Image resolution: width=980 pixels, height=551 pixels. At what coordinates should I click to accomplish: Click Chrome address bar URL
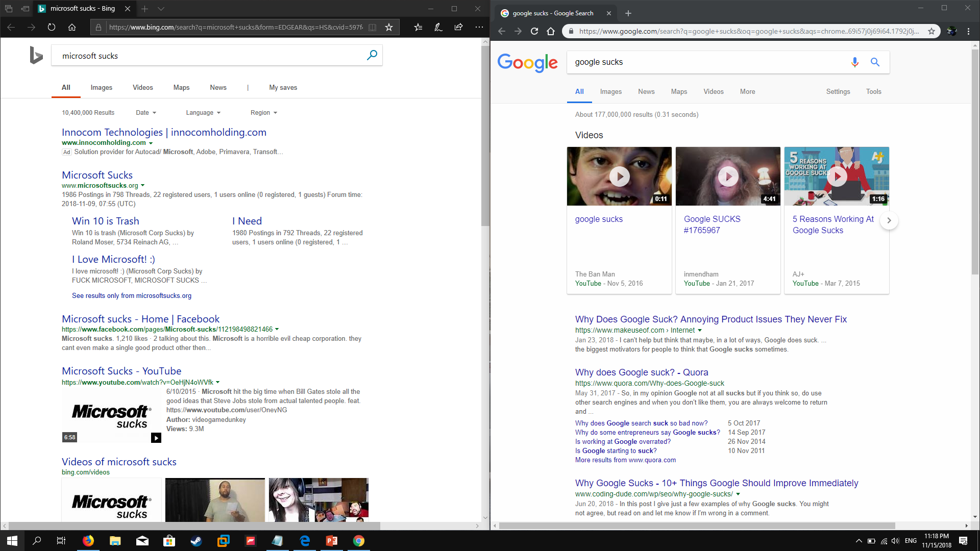point(749,31)
